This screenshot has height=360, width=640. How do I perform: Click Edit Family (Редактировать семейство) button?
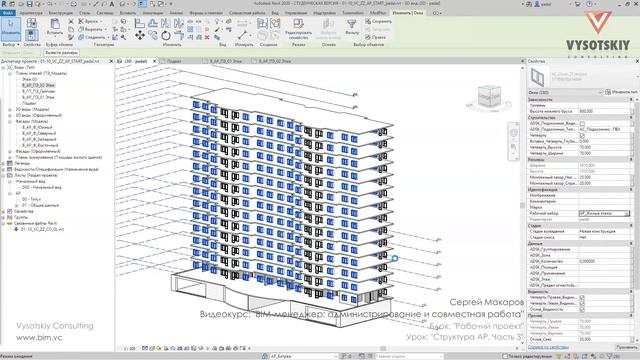coord(298,29)
